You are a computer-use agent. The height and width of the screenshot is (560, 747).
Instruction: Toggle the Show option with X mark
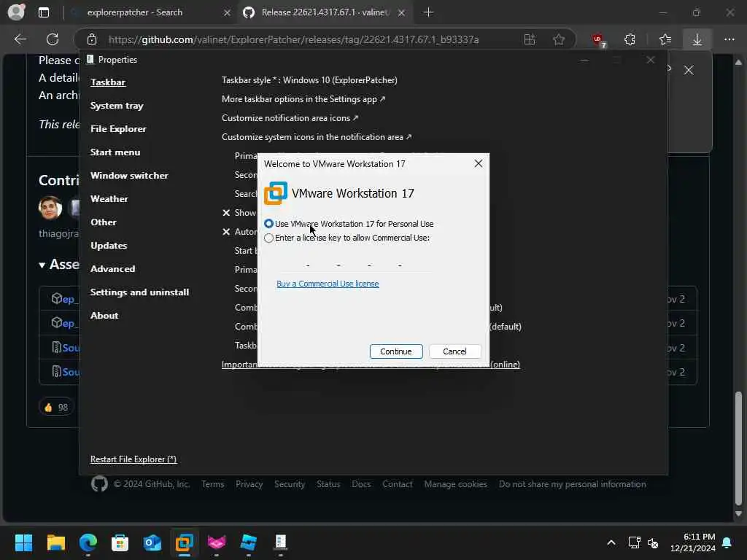(239, 213)
